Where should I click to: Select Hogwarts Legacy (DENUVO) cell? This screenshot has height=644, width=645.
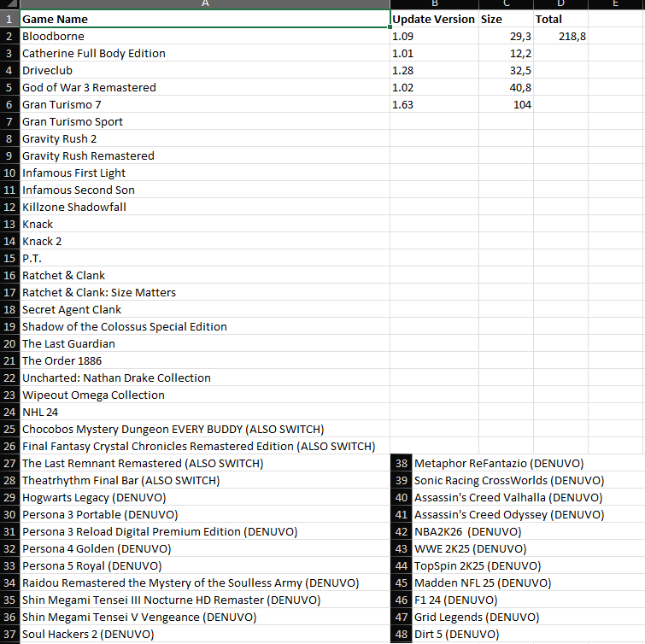click(205, 497)
